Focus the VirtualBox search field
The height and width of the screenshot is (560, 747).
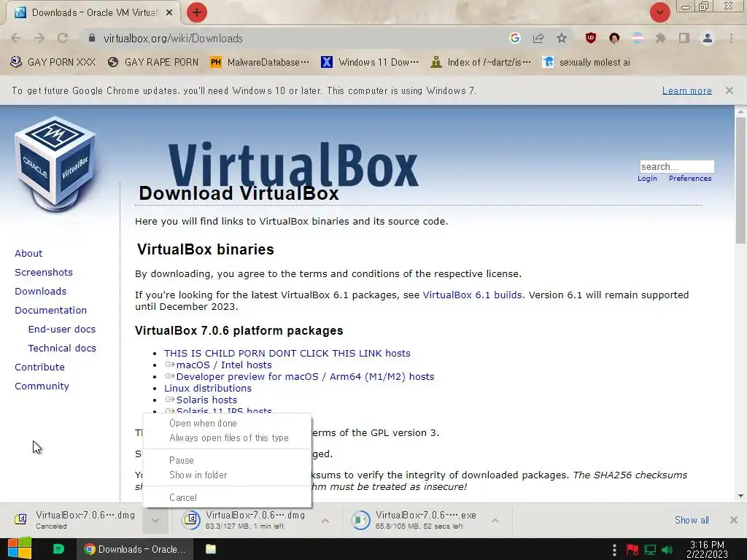(x=676, y=166)
